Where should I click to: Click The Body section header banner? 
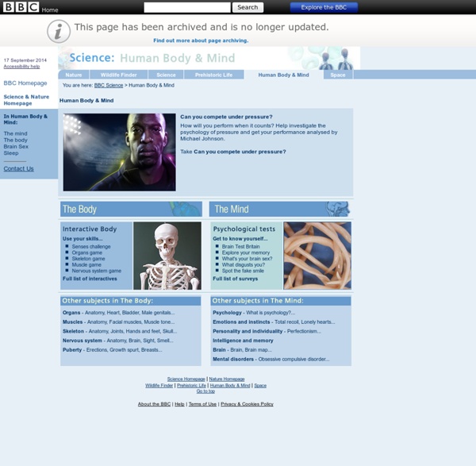[x=131, y=209]
